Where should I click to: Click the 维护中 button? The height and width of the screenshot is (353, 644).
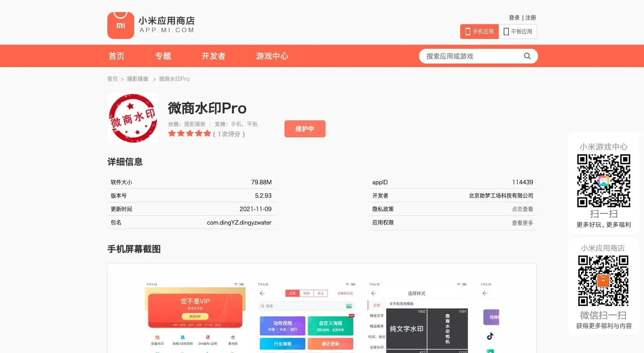[x=305, y=129]
